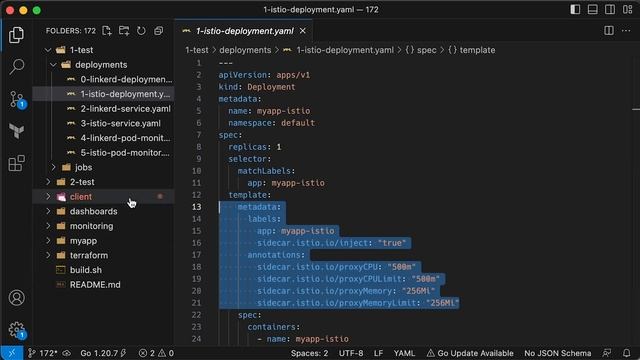Image resolution: width=640 pixels, height=360 pixels.
Task: Create a new file in explorer
Action: (x=107, y=31)
